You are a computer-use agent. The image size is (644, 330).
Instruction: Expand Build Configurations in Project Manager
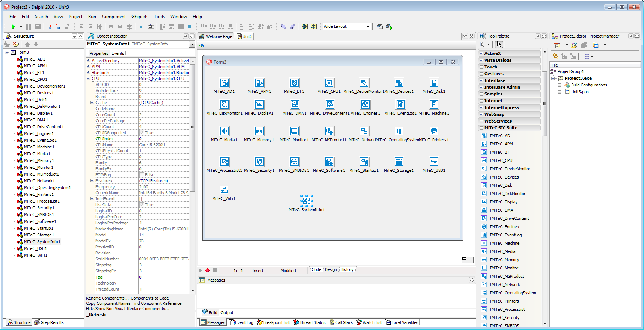(560, 85)
